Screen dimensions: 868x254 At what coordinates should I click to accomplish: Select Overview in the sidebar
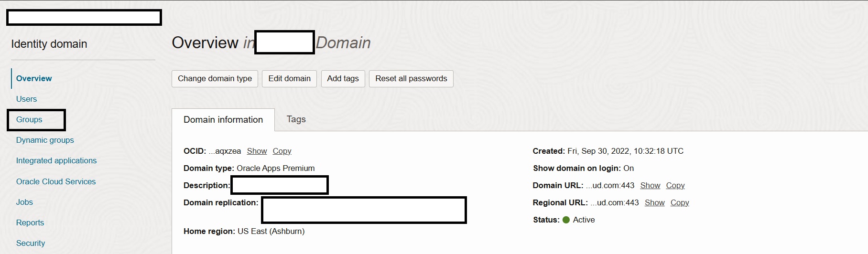pos(34,78)
